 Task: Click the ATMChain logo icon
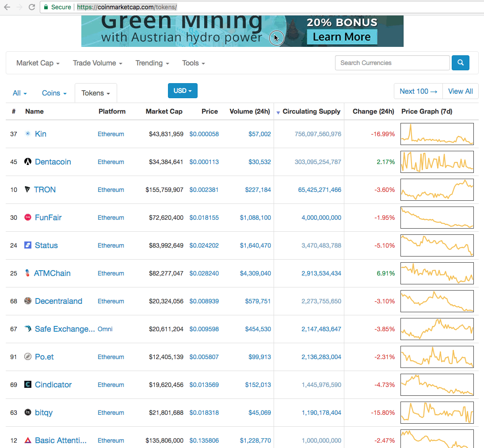(x=27, y=273)
